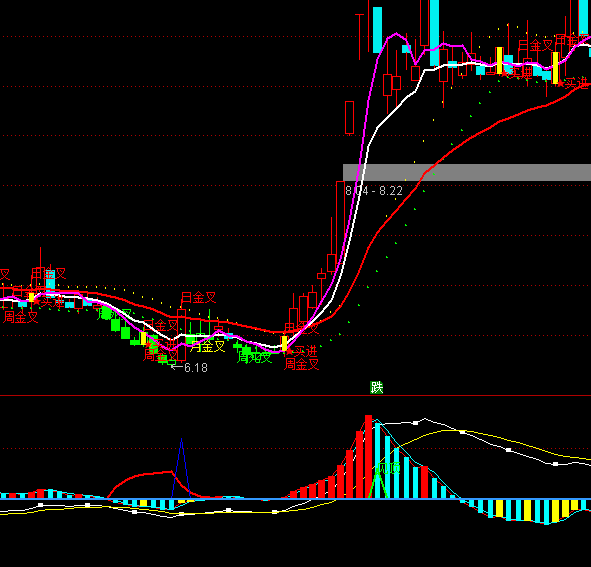
Task: Click the red divider between chart panels
Action: click(x=296, y=395)
